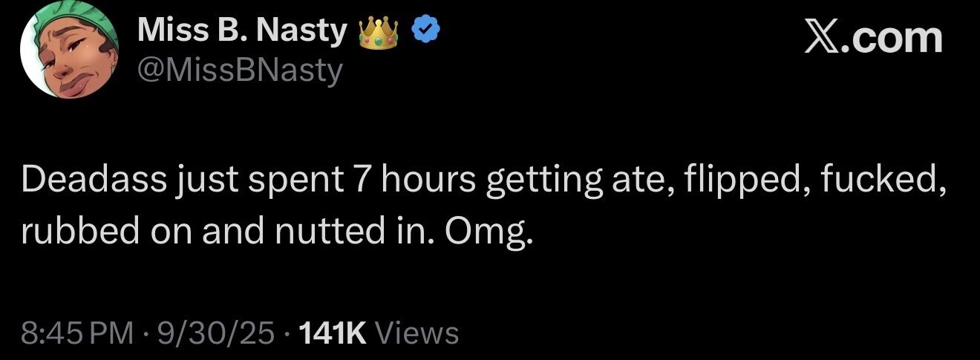Click "Omg." at the post's end
The height and width of the screenshot is (360, 980).
[488, 232]
